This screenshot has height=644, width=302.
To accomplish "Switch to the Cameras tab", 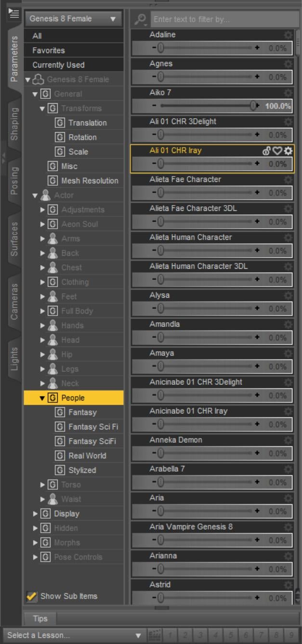I will pos(14,301).
